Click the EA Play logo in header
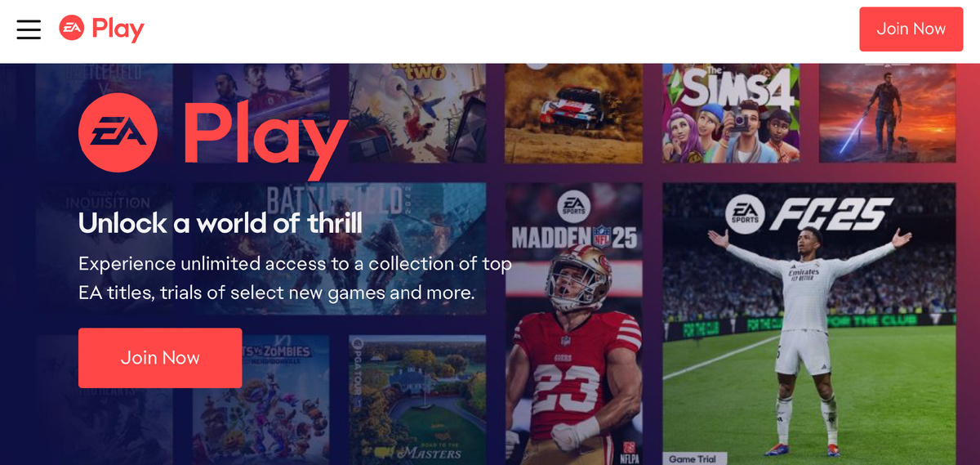The height and width of the screenshot is (465, 980). (x=102, y=29)
